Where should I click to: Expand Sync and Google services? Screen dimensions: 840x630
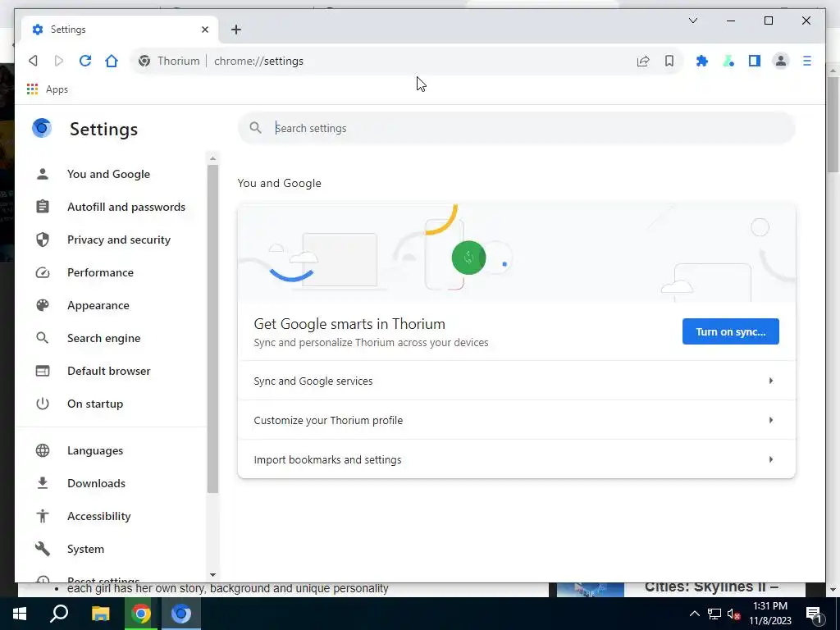(517, 381)
